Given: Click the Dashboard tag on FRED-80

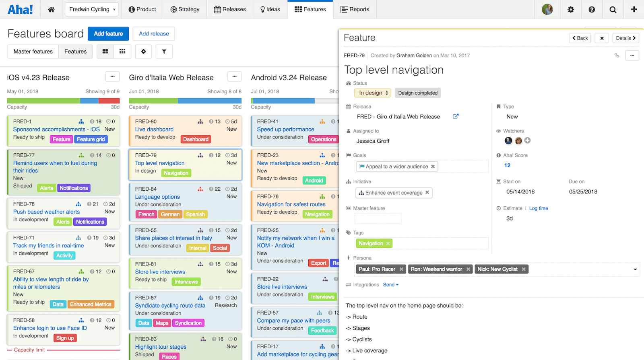Looking at the screenshot, I should pos(196,139).
